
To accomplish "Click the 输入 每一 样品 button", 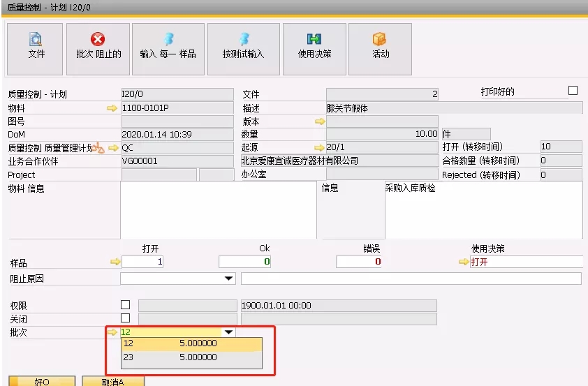I will (x=168, y=49).
